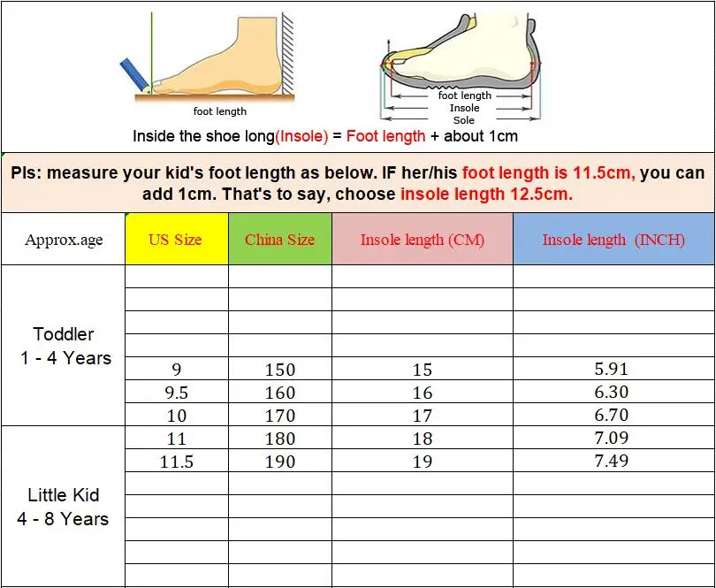Click insole length '19' cm cell
The width and height of the screenshot is (716, 588).
(x=423, y=461)
